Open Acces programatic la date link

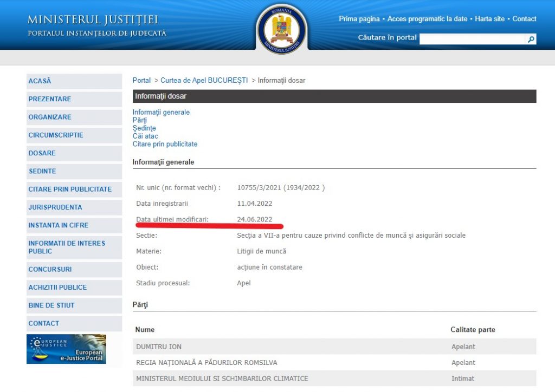(427, 19)
